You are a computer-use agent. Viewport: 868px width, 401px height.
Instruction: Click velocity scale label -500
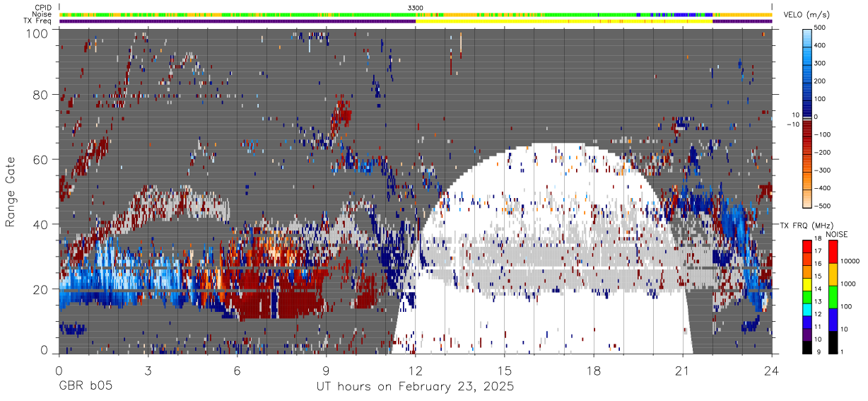click(822, 206)
